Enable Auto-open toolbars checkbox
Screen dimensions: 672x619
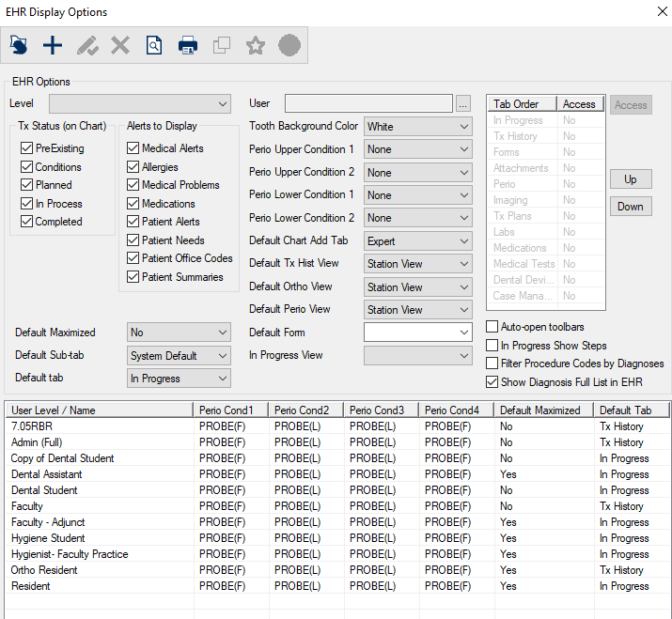(492, 327)
